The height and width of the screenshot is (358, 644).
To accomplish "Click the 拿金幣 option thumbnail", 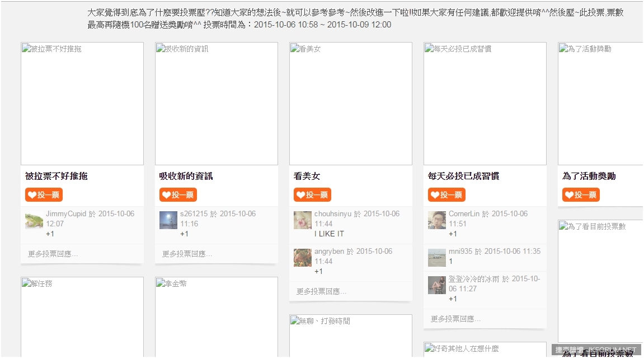I will pyautogui.click(x=217, y=318).
